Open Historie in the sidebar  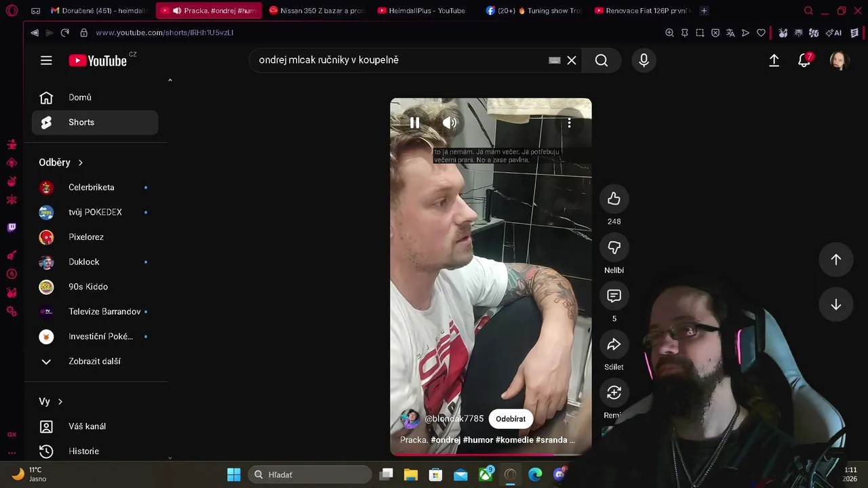click(x=95, y=451)
